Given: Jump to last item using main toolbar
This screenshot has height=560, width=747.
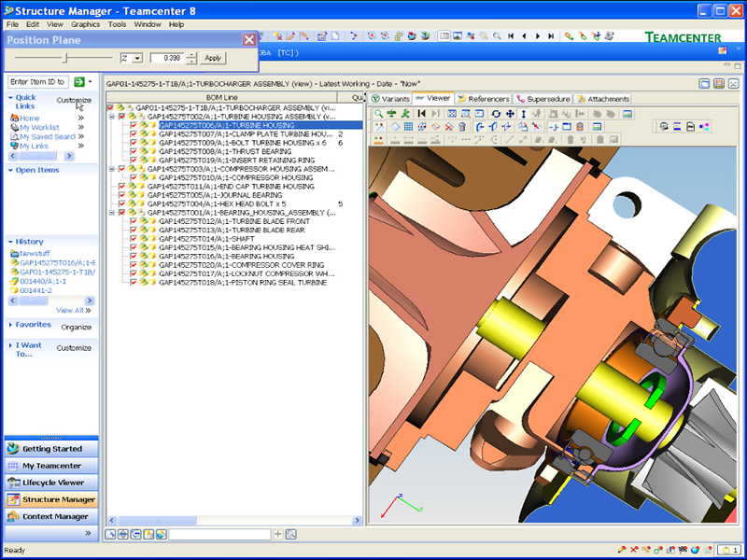Looking at the screenshot, I should 551,36.
